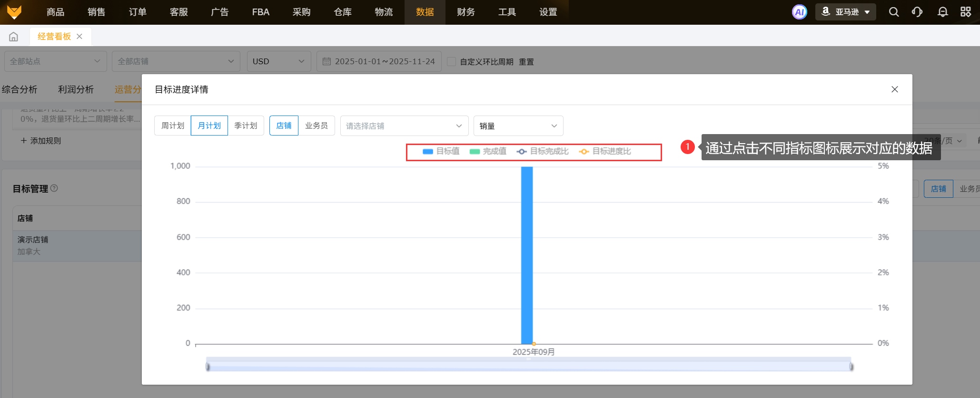Open the 销量 metric dropdown
Viewport: 980px width, 398px height.
click(x=518, y=126)
